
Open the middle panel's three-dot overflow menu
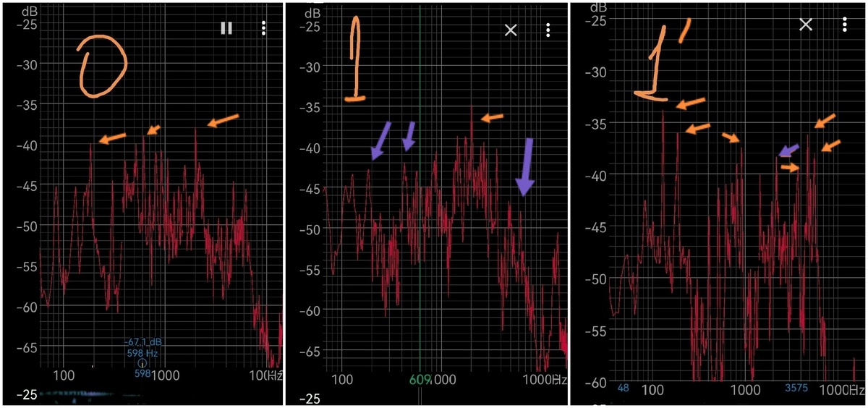(549, 30)
